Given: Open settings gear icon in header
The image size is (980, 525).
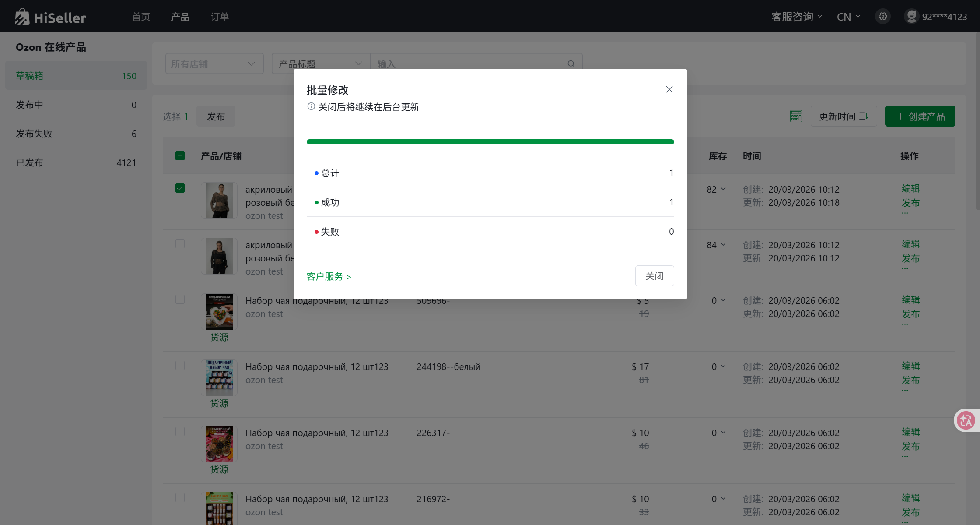Looking at the screenshot, I should coord(882,17).
